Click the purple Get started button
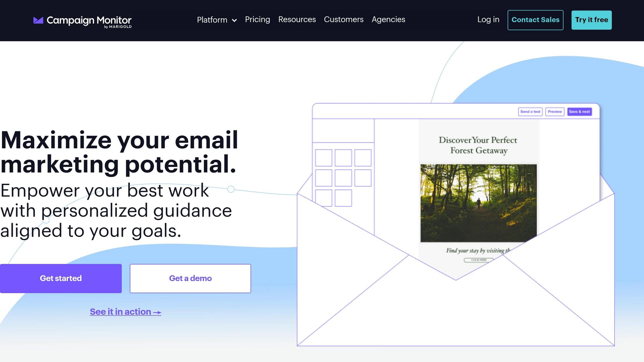This screenshot has height=362, width=644. tap(61, 278)
